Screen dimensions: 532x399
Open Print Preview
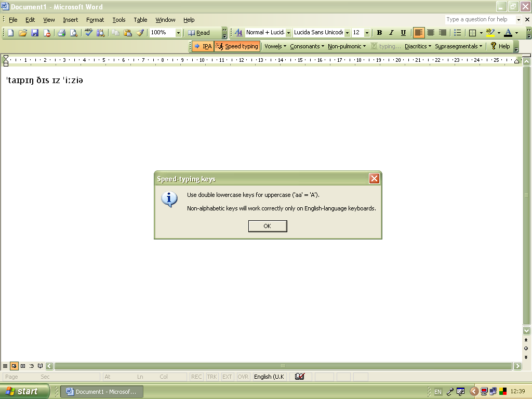[74, 32]
